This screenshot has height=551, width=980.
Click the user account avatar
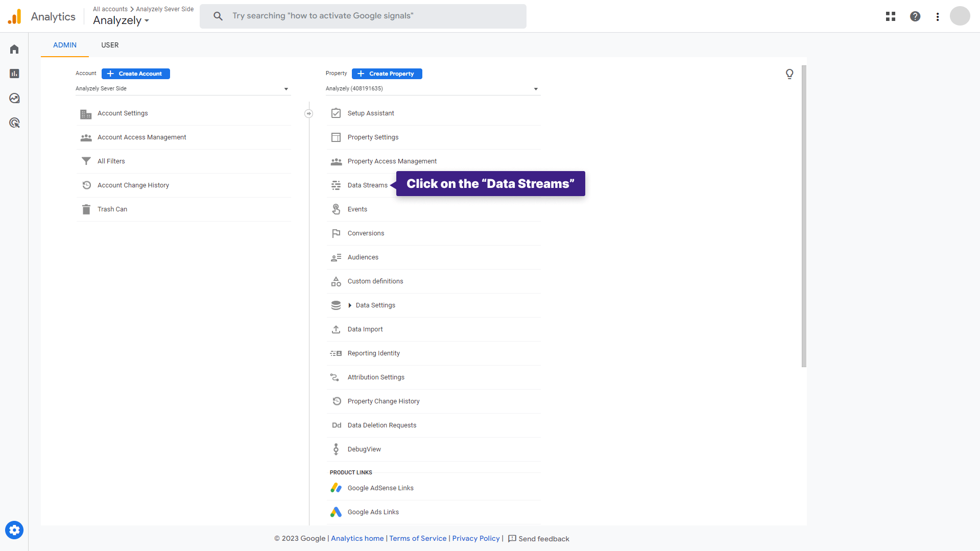960,16
